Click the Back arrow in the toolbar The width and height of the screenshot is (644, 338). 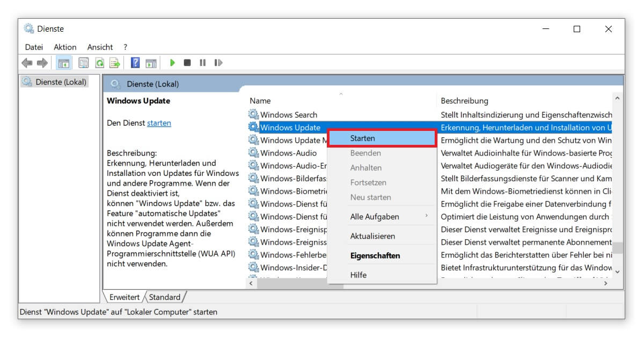[27, 63]
